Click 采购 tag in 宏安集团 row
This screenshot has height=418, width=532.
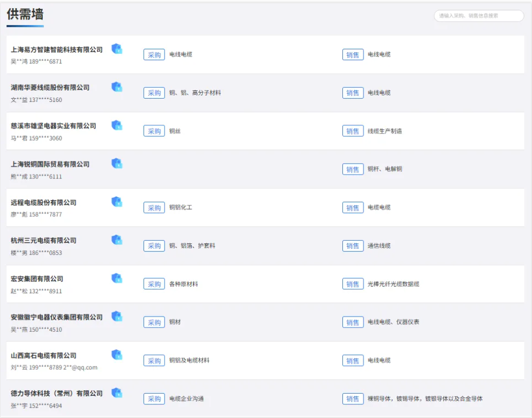pos(154,284)
